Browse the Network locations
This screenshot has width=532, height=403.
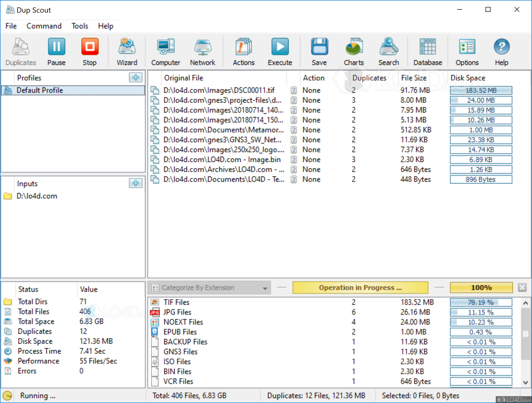(203, 51)
